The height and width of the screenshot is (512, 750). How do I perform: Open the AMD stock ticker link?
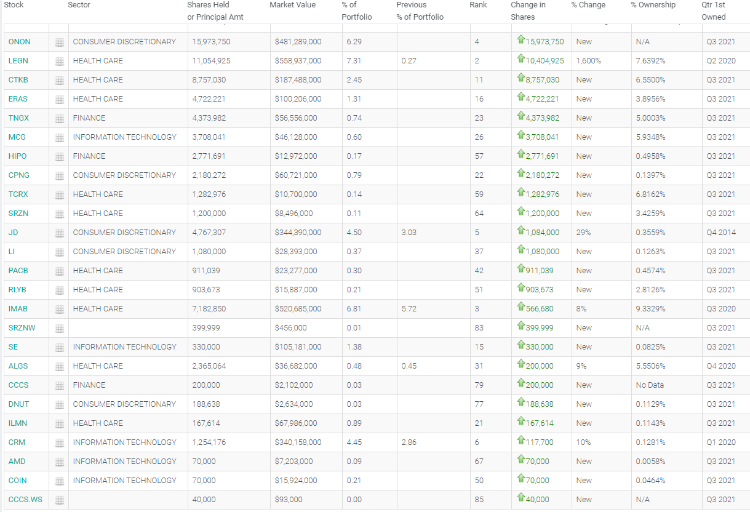(x=17, y=461)
